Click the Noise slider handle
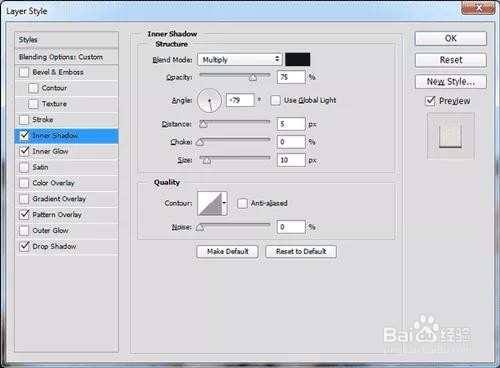 (200, 228)
